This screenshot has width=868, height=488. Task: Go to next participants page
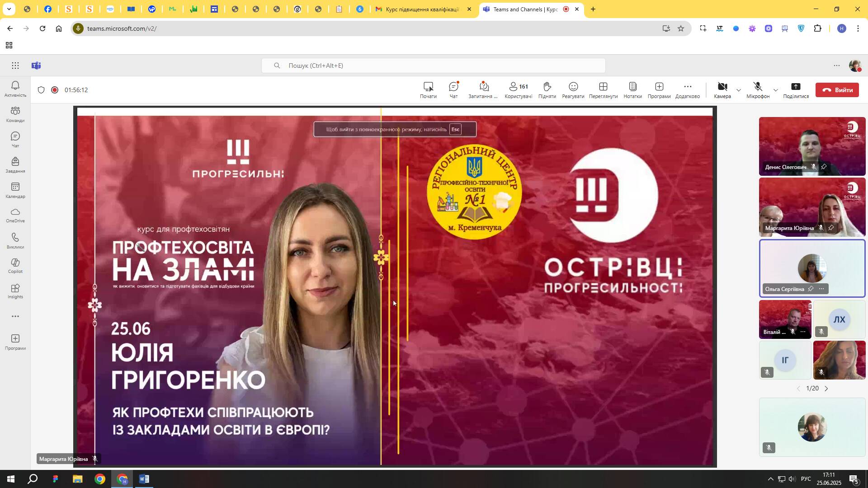[x=826, y=389]
